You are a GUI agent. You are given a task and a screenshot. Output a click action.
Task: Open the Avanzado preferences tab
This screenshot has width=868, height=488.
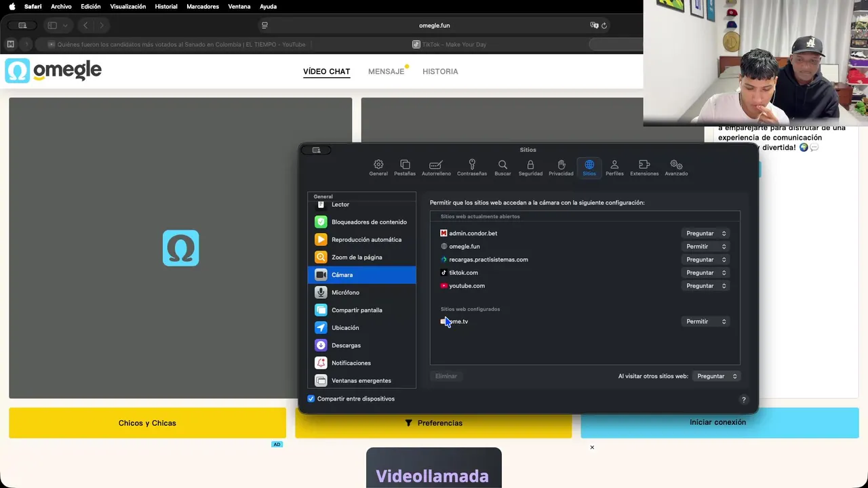[x=676, y=167]
